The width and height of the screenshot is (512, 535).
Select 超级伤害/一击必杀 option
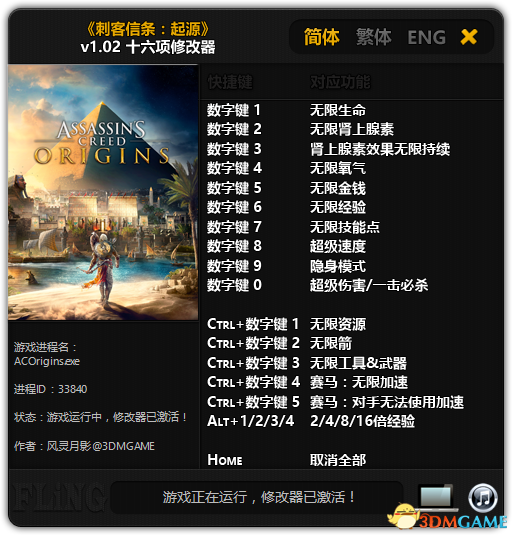(x=369, y=285)
